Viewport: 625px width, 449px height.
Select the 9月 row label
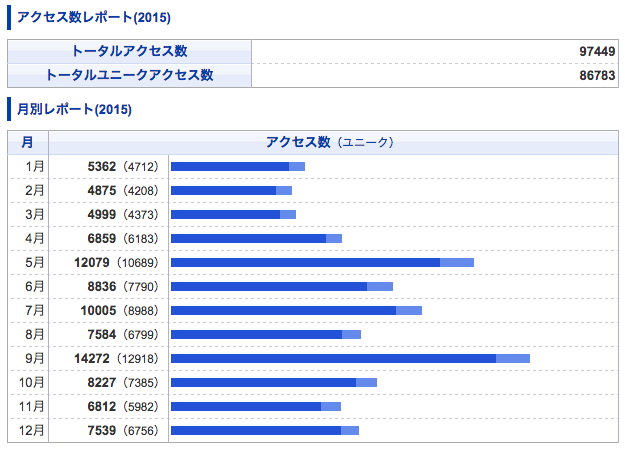pyautogui.click(x=34, y=358)
